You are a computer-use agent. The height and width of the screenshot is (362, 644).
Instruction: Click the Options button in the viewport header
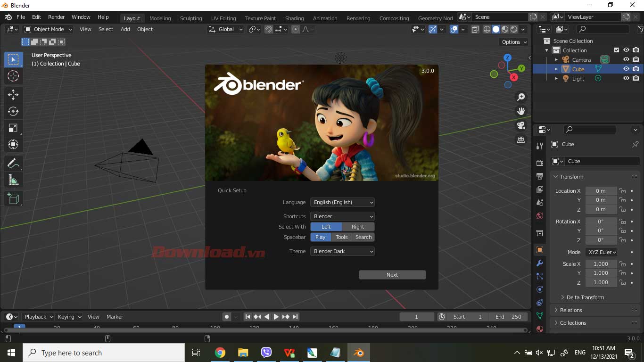513,41
